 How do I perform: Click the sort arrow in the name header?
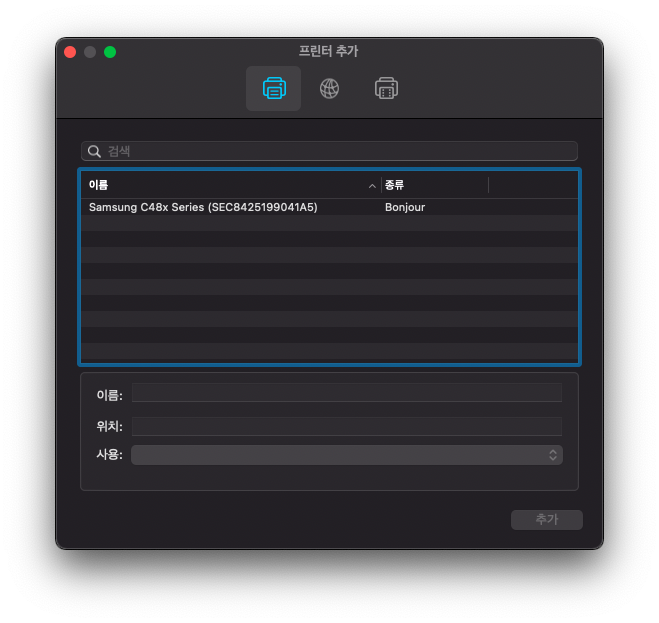click(x=372, y=186)
